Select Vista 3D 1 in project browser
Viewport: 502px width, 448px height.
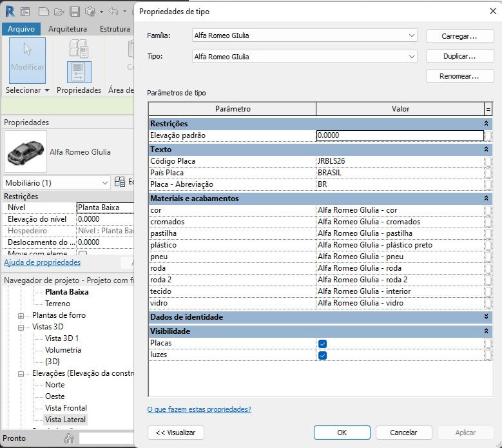tap(61, 338)
